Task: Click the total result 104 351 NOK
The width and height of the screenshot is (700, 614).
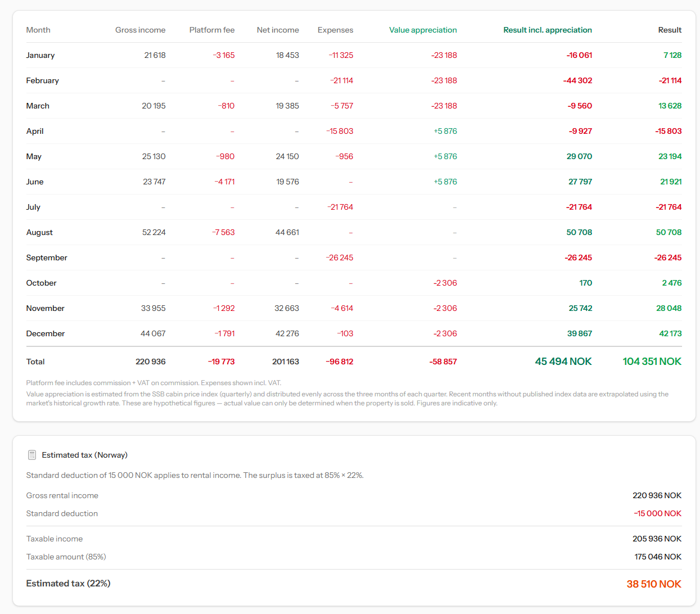Action: 652,362
